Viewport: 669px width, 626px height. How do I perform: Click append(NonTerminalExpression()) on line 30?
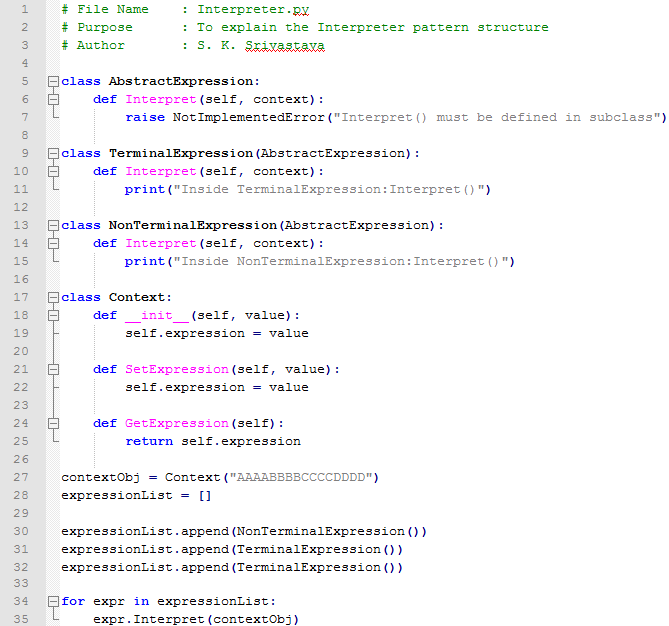click(x=304, y=531)
